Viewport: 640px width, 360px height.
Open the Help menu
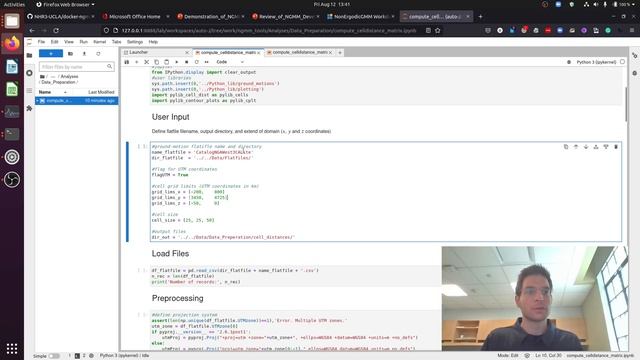click(153, 42)
